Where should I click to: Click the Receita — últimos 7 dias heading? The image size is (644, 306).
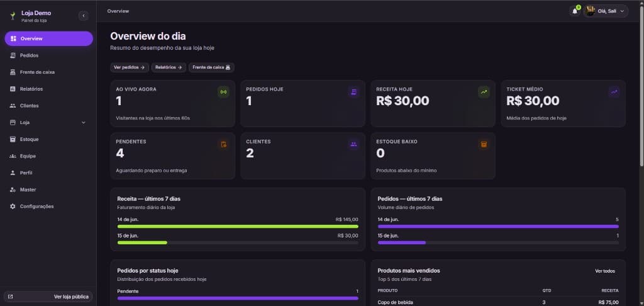coord(148,199)
